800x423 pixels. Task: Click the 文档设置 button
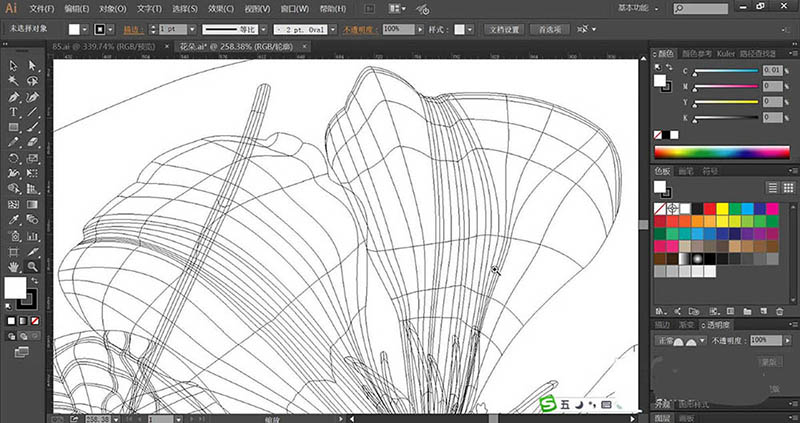tap(504, 30)
